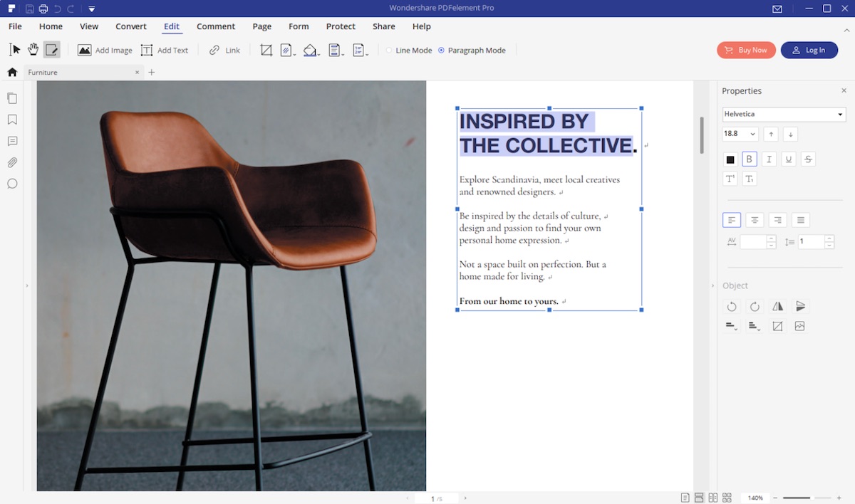Image resolution: width=855 pixels, height=504 pixels.
Task: Switch to the Form tab
Action: [299, 26]
